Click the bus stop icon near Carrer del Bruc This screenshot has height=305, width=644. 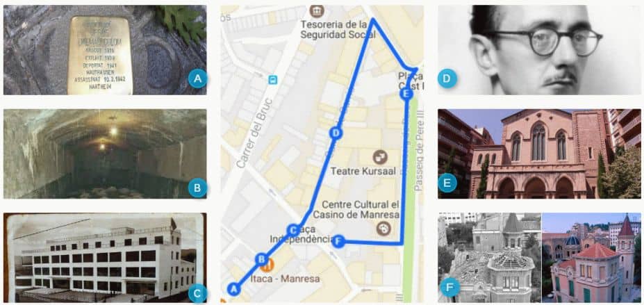(273, 80)
